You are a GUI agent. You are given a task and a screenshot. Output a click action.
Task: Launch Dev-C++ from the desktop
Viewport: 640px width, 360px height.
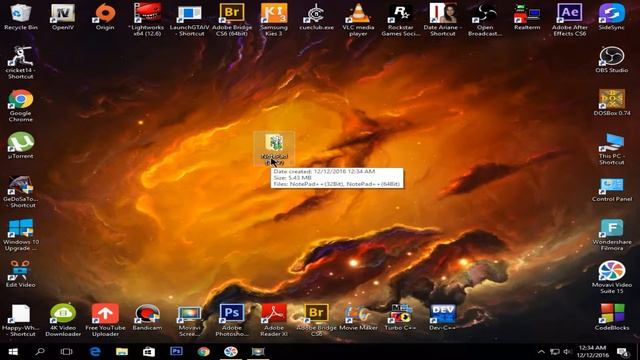[442, 317]
